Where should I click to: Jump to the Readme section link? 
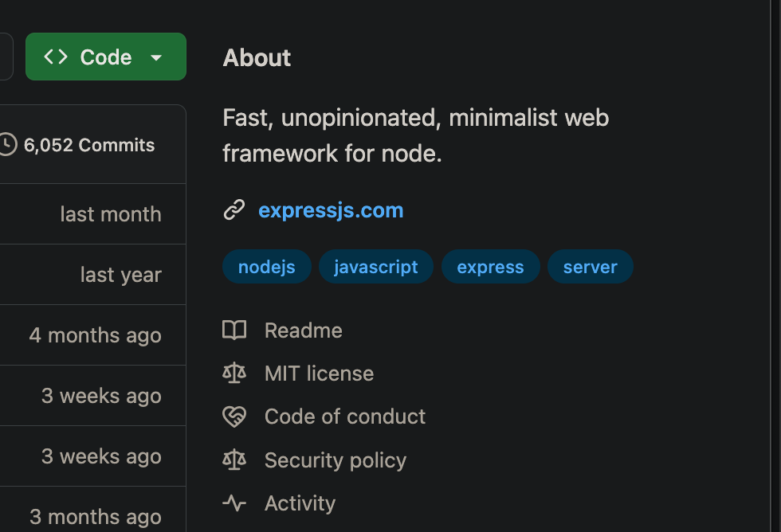[303, 331]
